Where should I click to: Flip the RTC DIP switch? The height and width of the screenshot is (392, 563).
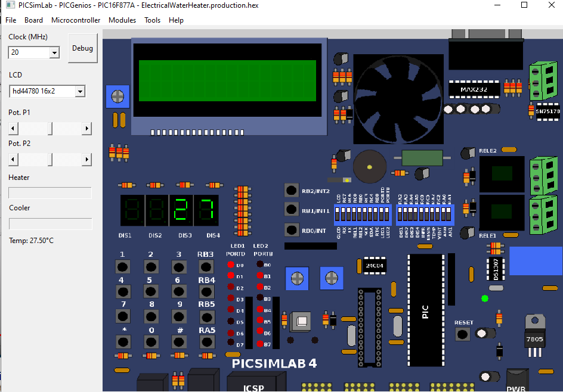(377, 213)
